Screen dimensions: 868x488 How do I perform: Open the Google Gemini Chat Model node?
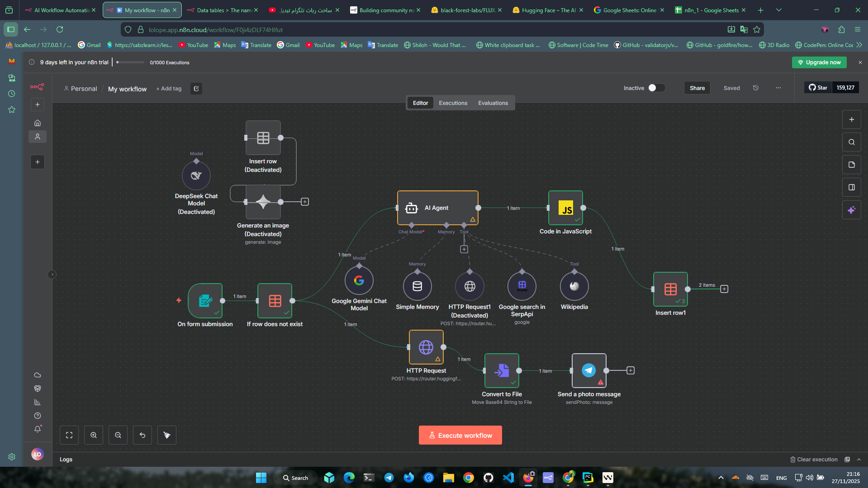pos(359,280)
